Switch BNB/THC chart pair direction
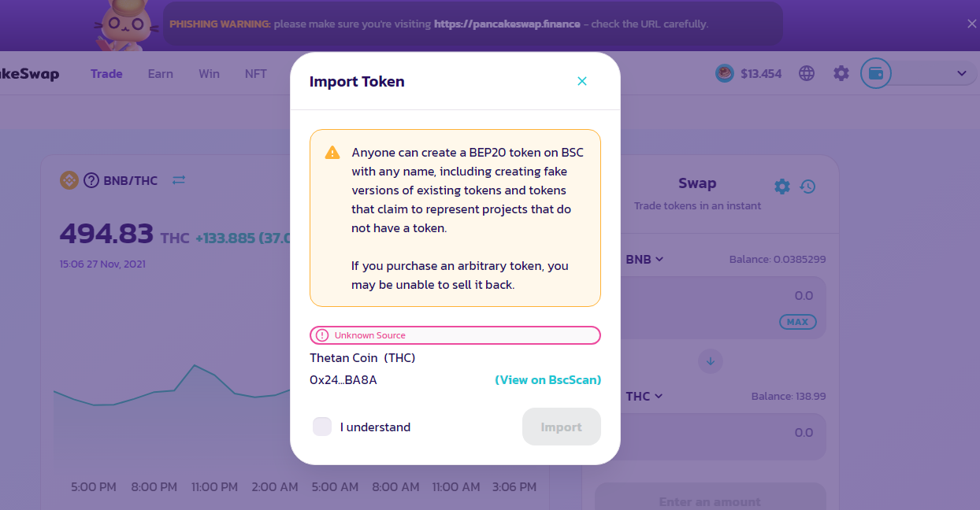The image size is (980, 510). pos(179,180)
